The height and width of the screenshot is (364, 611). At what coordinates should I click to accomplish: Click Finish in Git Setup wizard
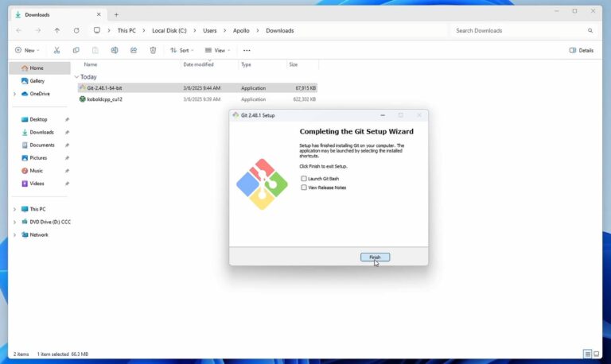[375, 257]
